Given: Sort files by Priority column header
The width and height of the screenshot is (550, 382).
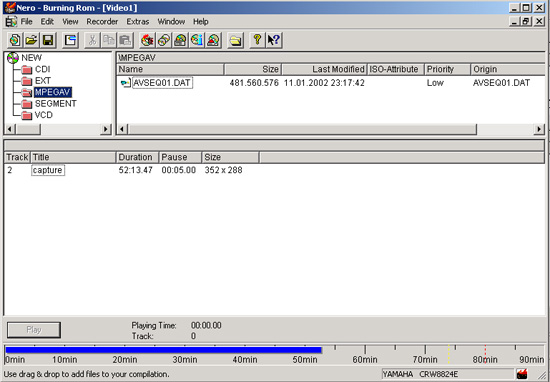Looking at the screenshot, I should [x=447, y=69].
